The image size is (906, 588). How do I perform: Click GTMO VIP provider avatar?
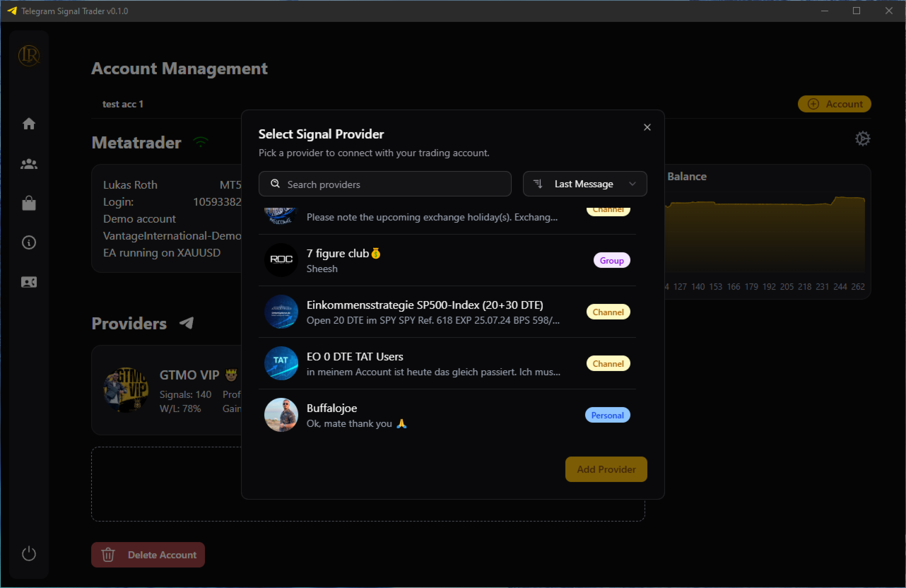(126, 390)
